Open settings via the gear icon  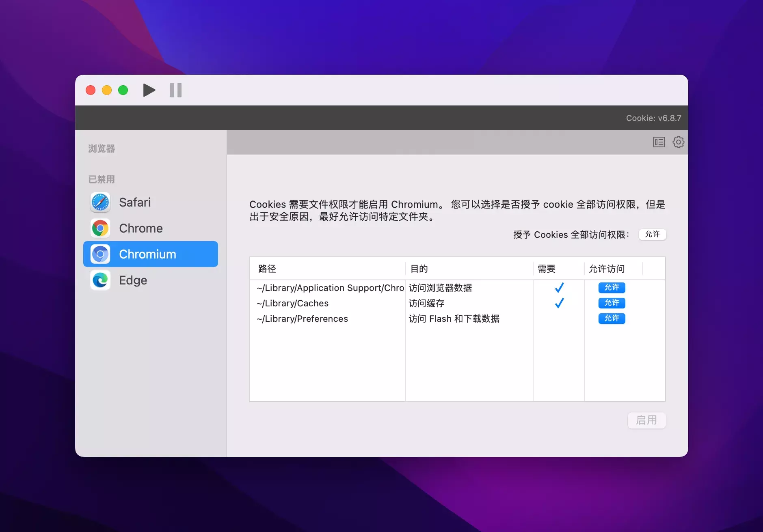pos(678,142)
